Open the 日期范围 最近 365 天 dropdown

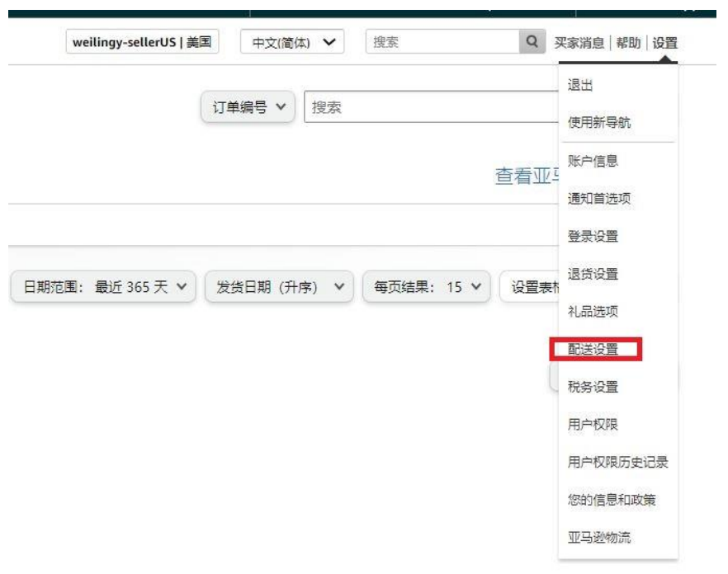pyautogui.click(x=103, y=287)
